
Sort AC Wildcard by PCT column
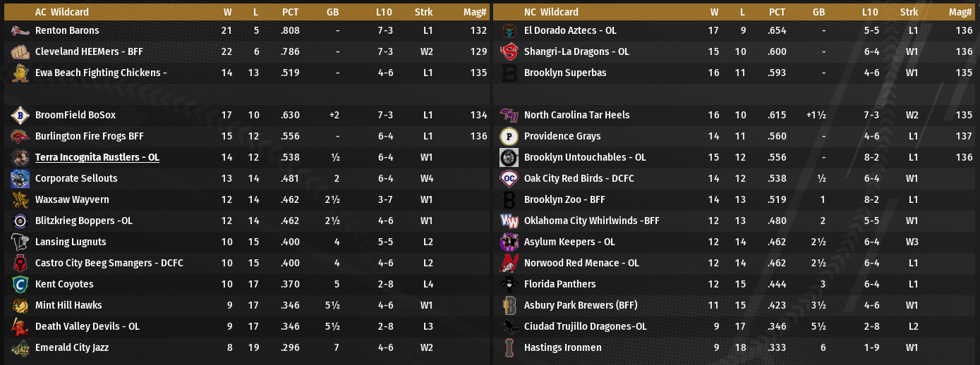tap(289, 12)
